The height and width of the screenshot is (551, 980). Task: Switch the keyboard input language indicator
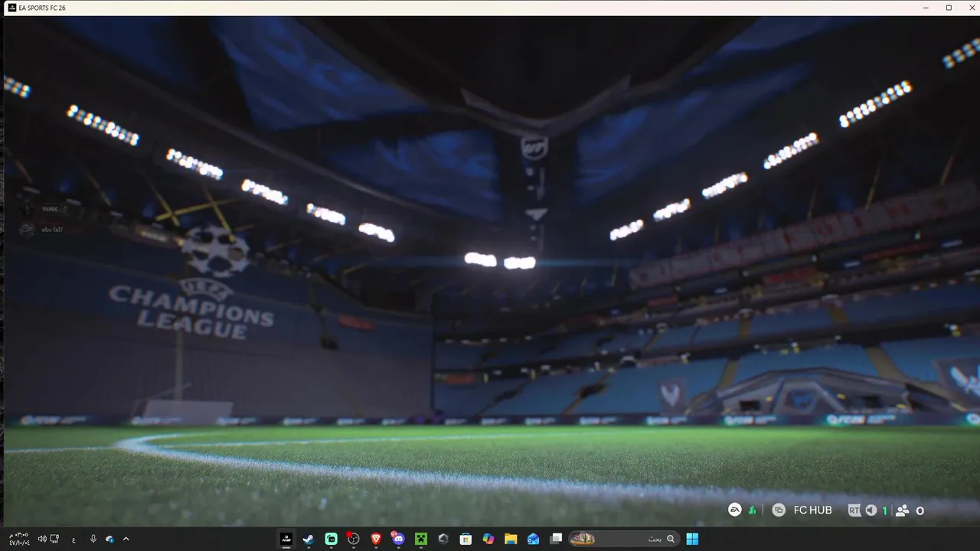[x=73, y=540]
